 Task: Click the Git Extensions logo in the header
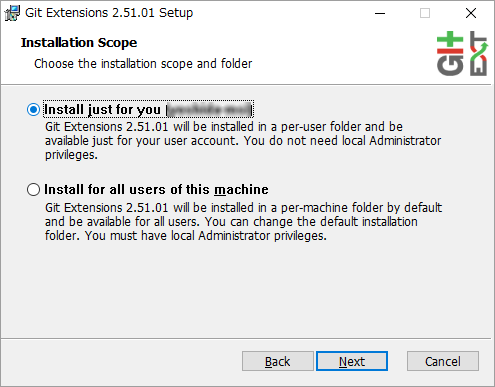pyautogui.click(x=462, y=53)
